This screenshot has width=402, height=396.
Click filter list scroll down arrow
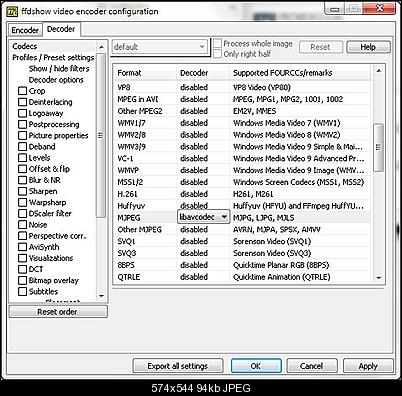[x=101, y=296]
